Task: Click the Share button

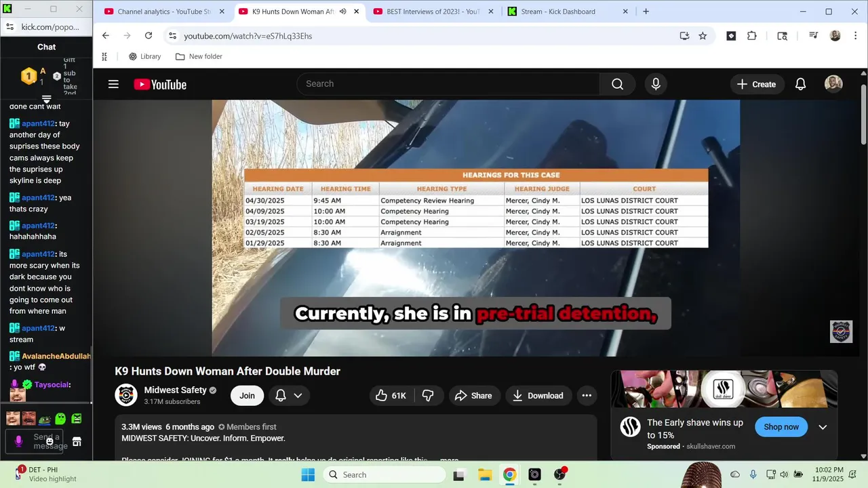Action: (473, 396)
